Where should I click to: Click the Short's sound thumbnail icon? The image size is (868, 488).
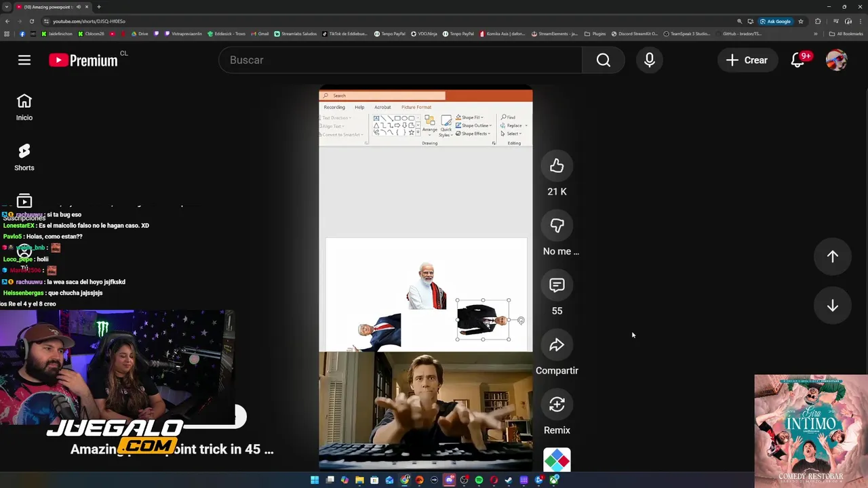point(557,460)
